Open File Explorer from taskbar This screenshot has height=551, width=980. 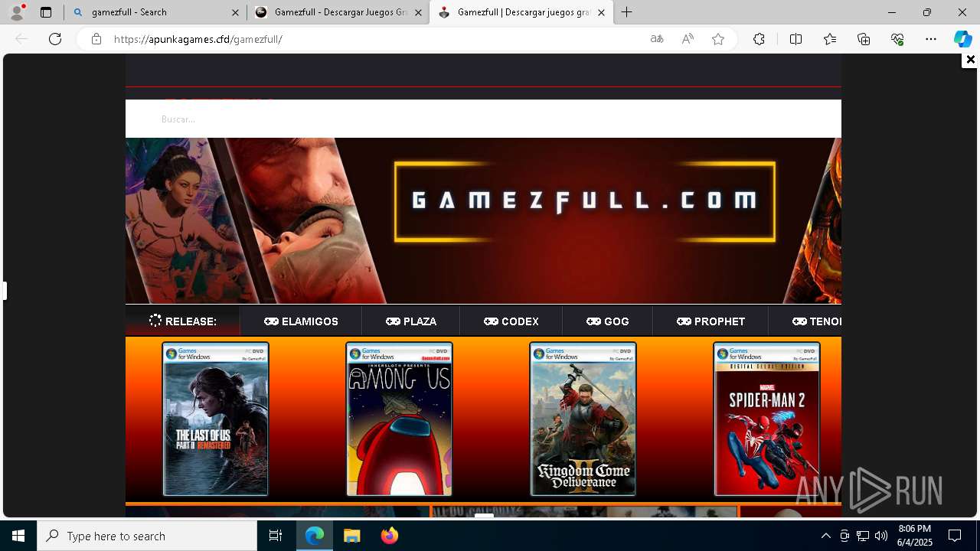(351, 536)
